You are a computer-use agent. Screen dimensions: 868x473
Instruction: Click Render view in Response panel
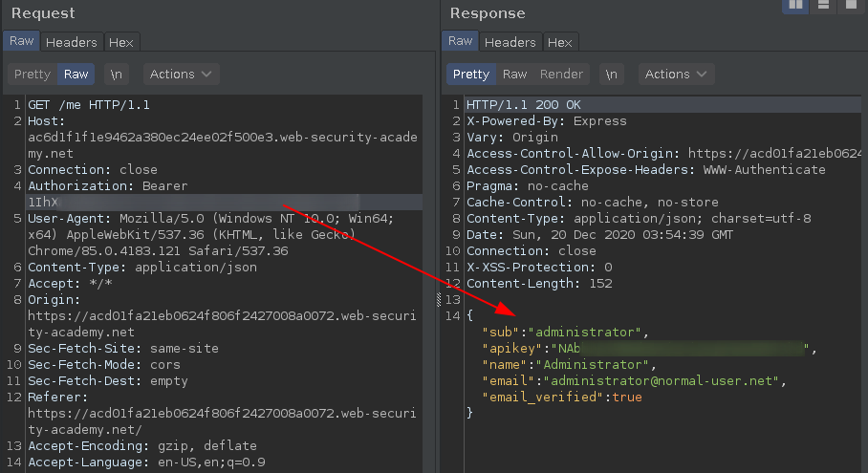pos(562,75)
